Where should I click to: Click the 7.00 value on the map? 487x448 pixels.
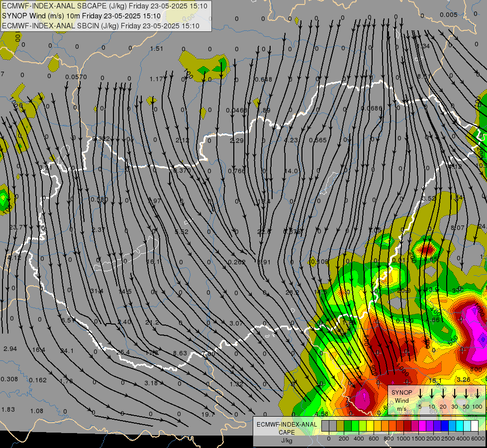208,353
